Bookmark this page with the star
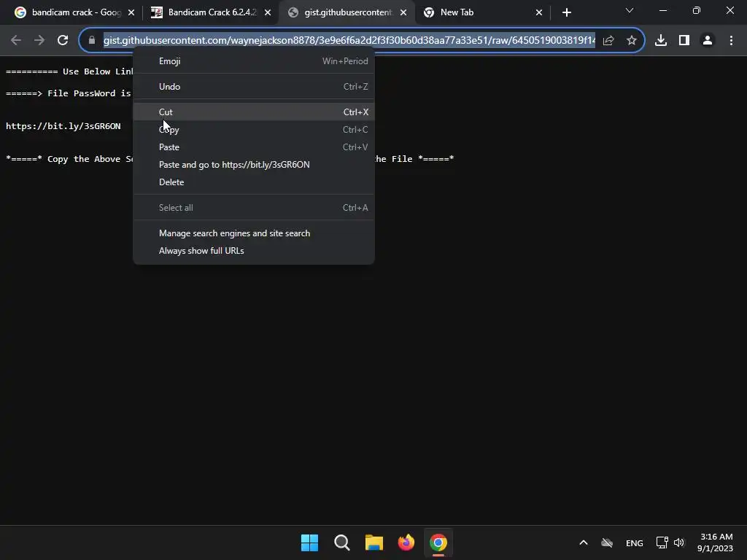This screenshot has height=560, width=747. 632,41
